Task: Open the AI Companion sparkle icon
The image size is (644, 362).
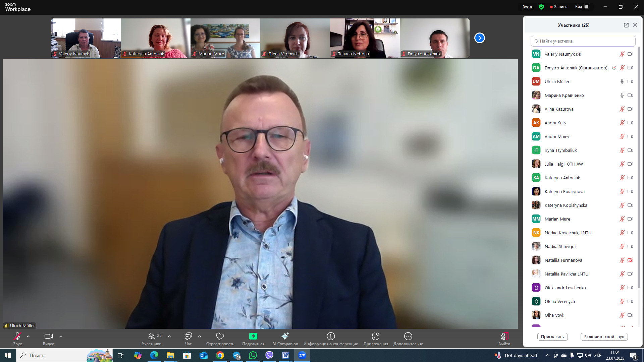Action: point(285,336)
